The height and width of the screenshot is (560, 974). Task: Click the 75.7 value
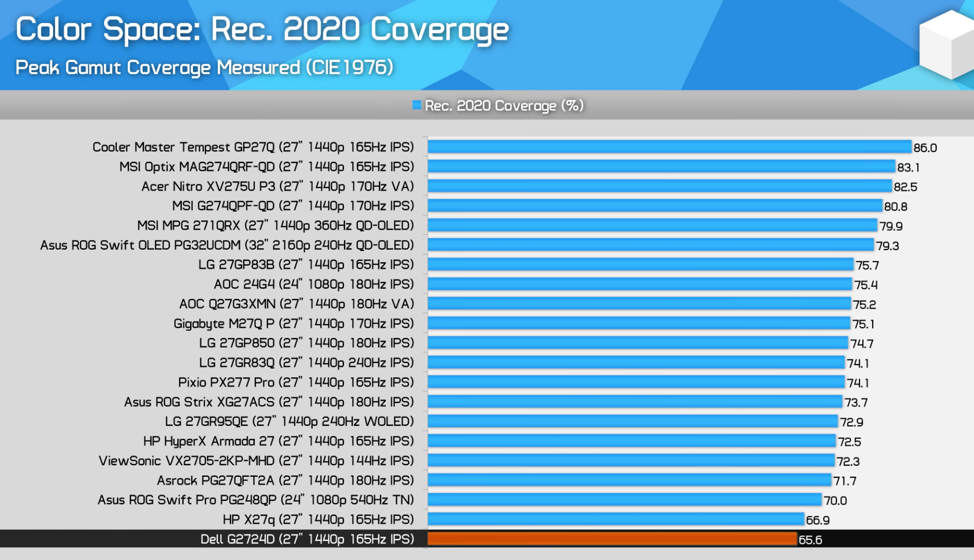(x=867, y=265)
